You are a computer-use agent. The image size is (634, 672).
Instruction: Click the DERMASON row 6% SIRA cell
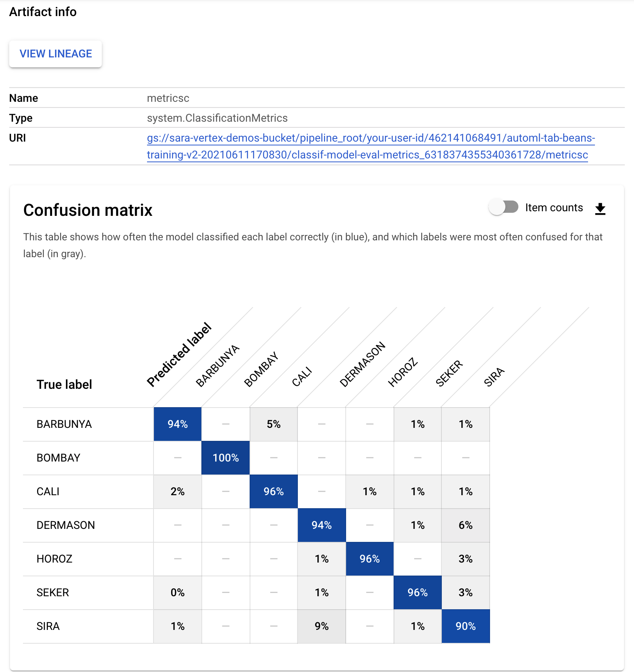pos(466,525)
